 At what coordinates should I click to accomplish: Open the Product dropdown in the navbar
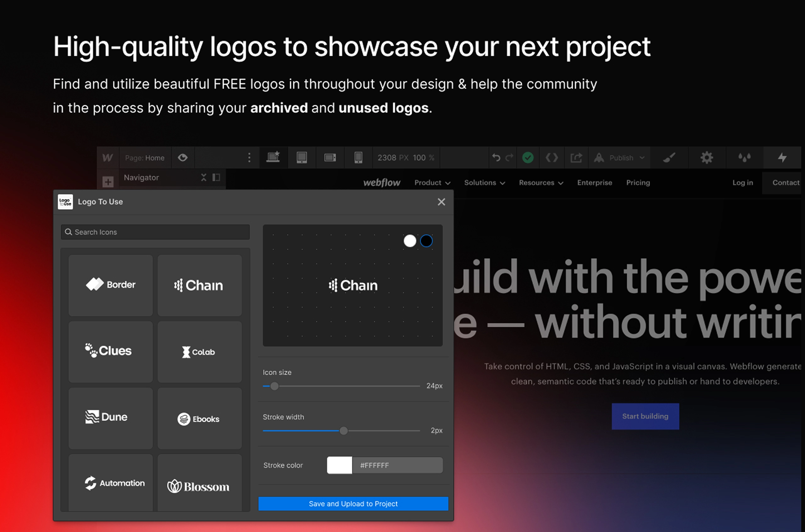coord(432,183)
